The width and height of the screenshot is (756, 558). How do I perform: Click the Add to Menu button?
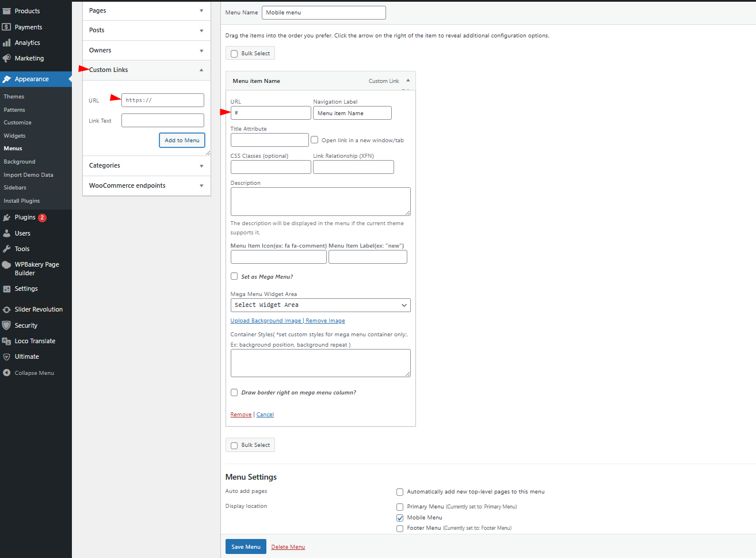[182, 141]
